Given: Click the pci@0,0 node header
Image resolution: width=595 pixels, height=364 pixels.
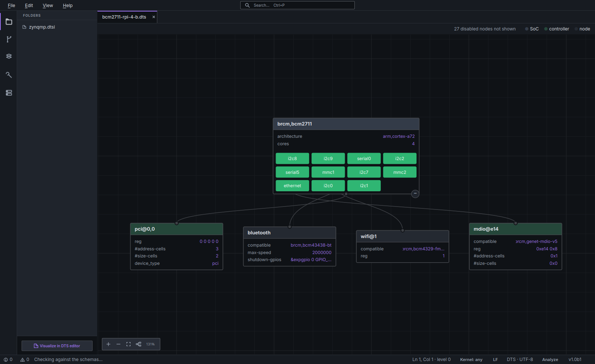Looking at the screenshot, I should [x=177, y=229].
